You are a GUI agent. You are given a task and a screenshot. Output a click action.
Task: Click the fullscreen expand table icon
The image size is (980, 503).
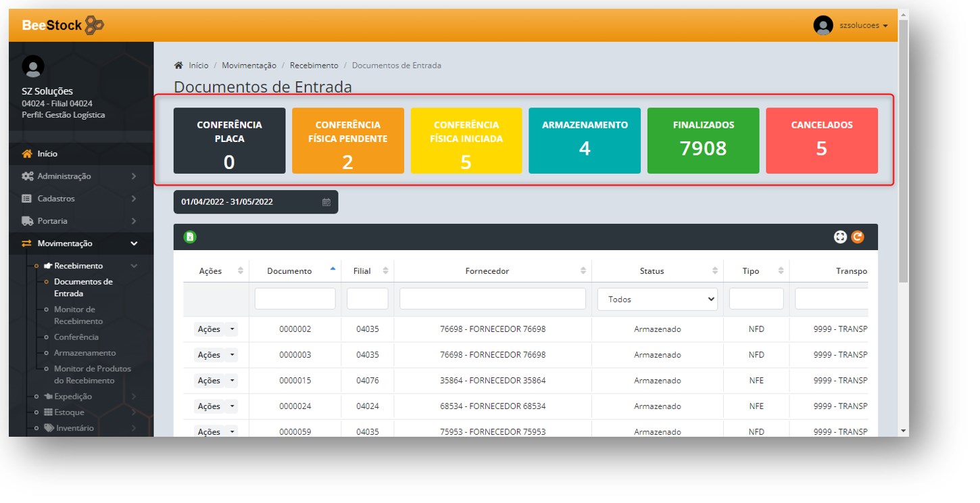point(840,237)
